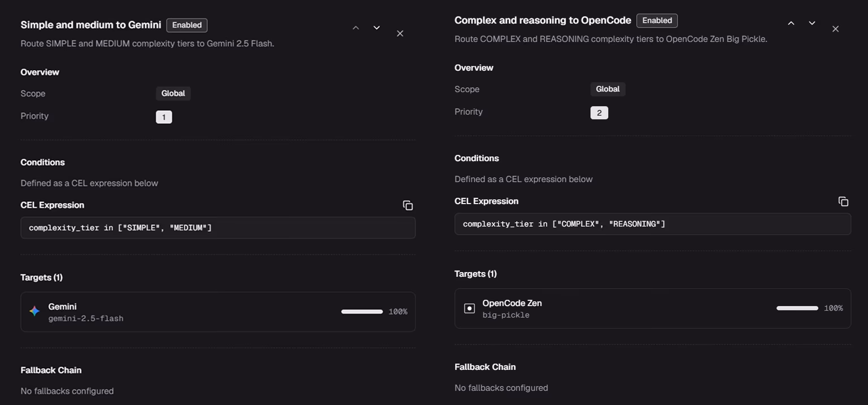
Task: Click the OpenCode Zen target weight bar
Action: pos(797,308)
